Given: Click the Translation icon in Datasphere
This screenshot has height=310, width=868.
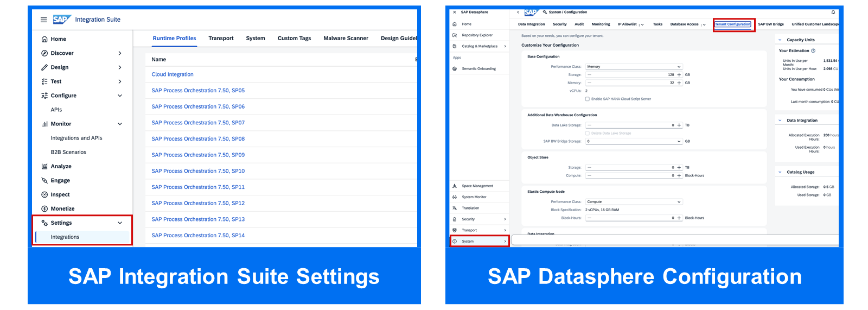Looking at the screenshot, I should tap(455, 208).
